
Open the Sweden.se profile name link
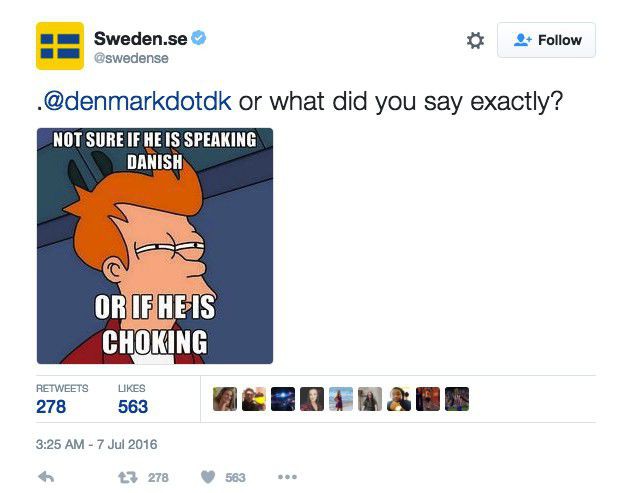pos(140,38)
